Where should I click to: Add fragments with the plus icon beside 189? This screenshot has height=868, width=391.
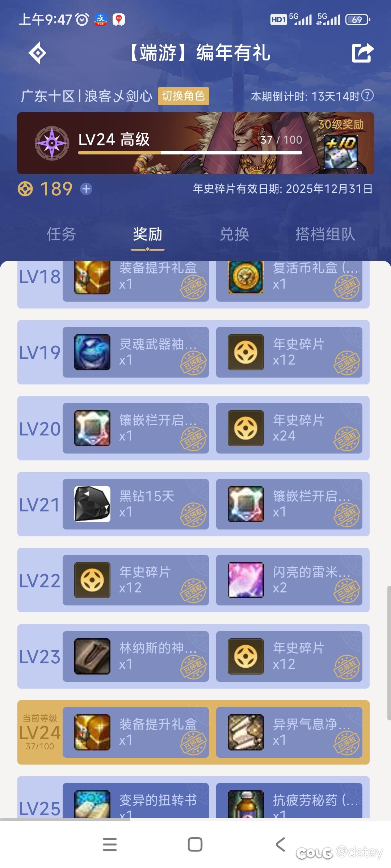click(x=86, y=189)
